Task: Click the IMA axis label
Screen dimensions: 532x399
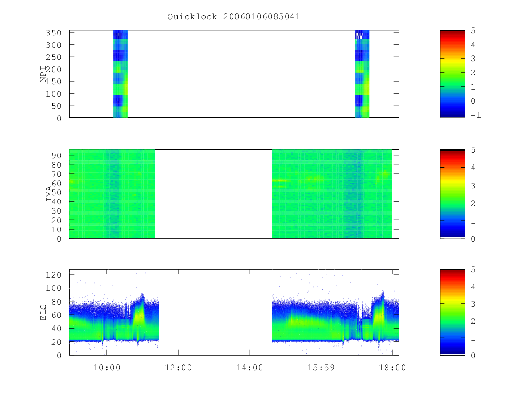Action: point(49,194)
